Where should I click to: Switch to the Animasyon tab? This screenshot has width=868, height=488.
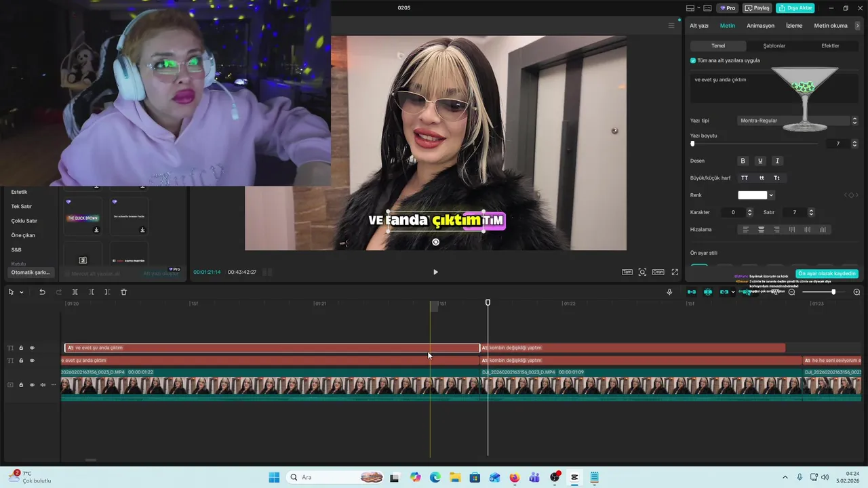[760, 26]
